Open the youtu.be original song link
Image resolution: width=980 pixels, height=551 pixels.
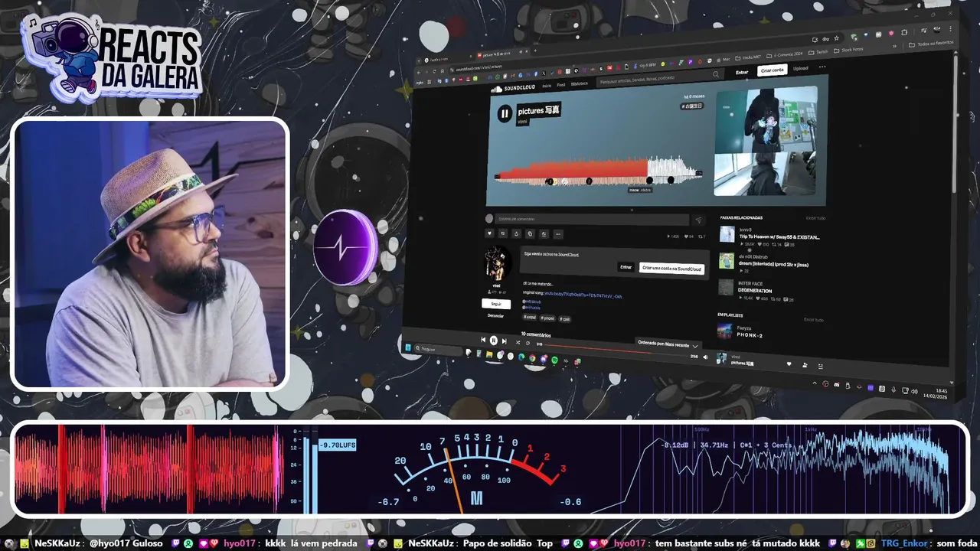pos(583,294)
